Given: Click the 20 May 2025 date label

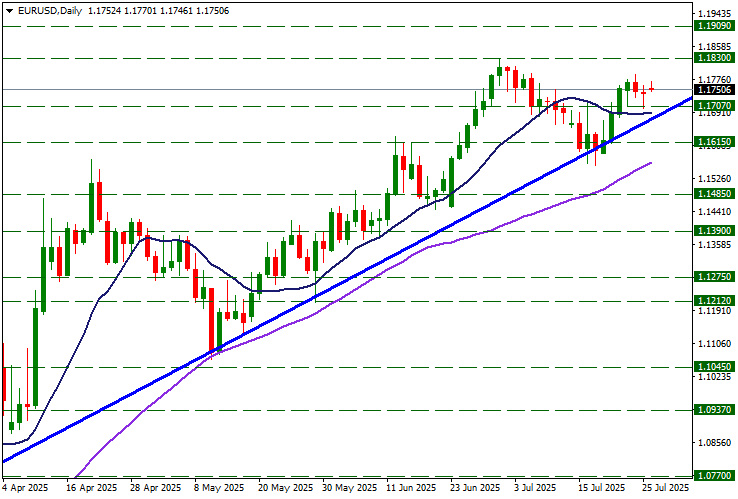Looking at the screenshot, I should click(x=285, y=488).
